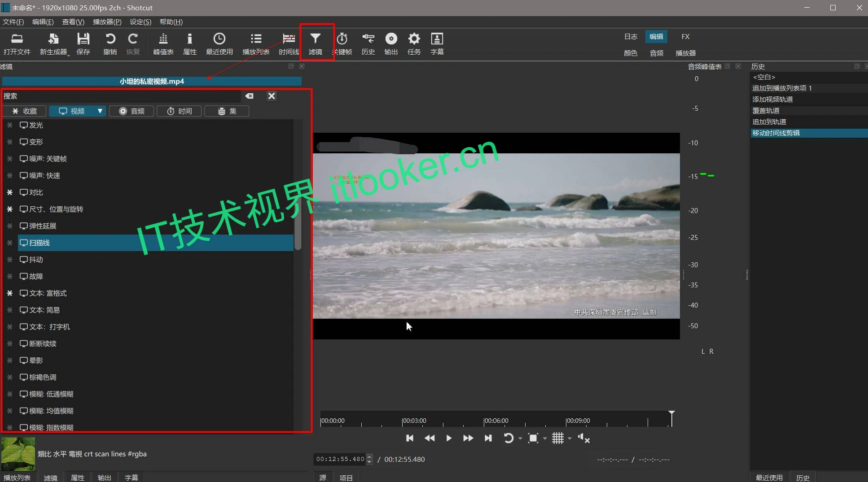Undo with the 撤销 icon

[x=110, y=44]
